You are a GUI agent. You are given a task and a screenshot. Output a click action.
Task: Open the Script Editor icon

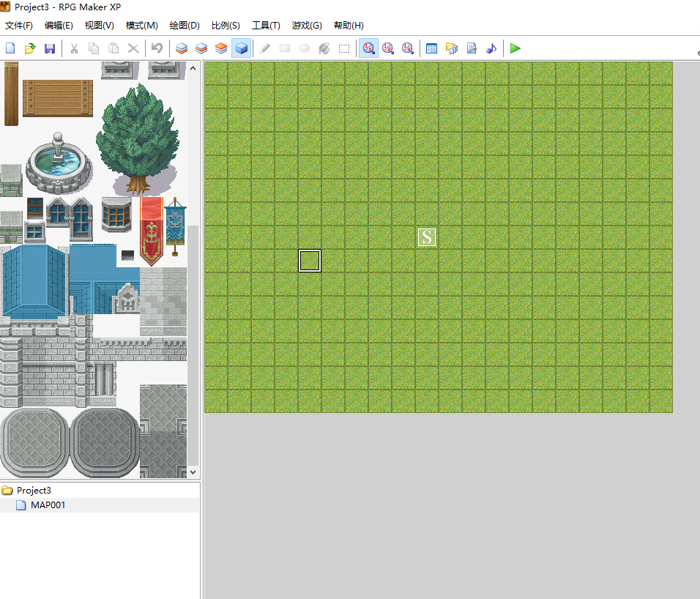coord(472,48)
